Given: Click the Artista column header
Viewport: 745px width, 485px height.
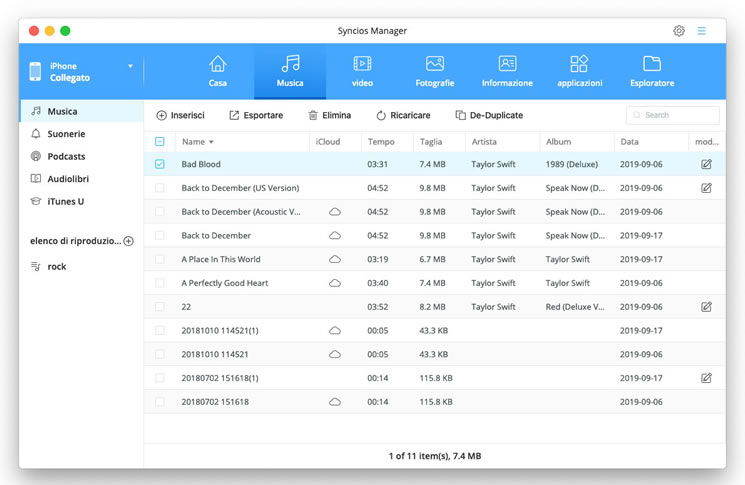Looking at the screenshot, I should tap(484, 142).
